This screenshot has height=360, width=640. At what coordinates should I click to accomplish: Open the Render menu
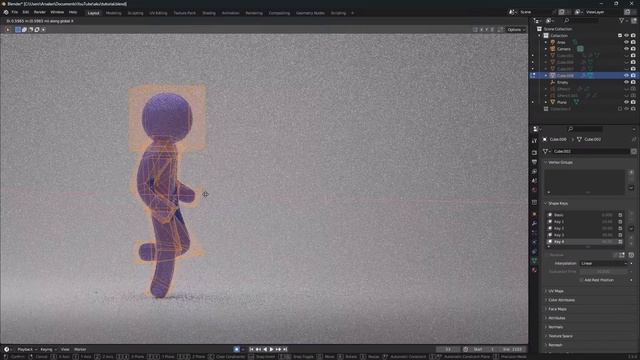pos(40,12)
